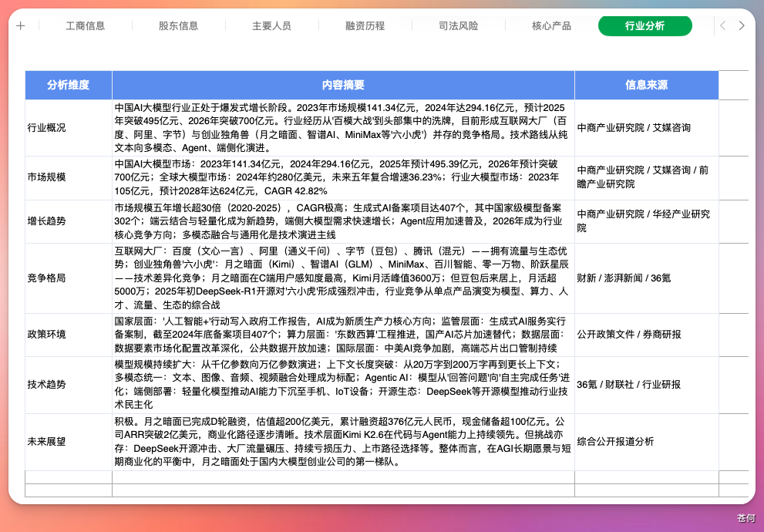
Task: Select source cell '财新 / 澎湃新闻 / 36氪'
Action: pos(647,278)
